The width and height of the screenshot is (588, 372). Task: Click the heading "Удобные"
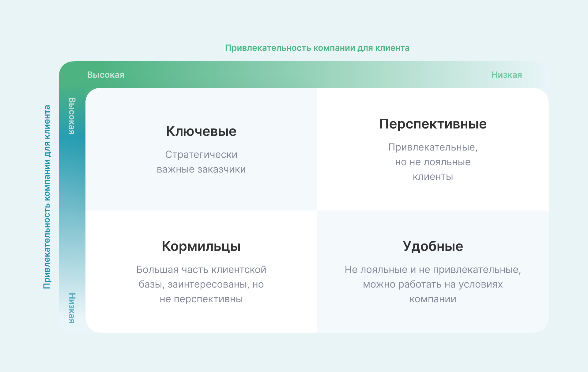[433, 246]
